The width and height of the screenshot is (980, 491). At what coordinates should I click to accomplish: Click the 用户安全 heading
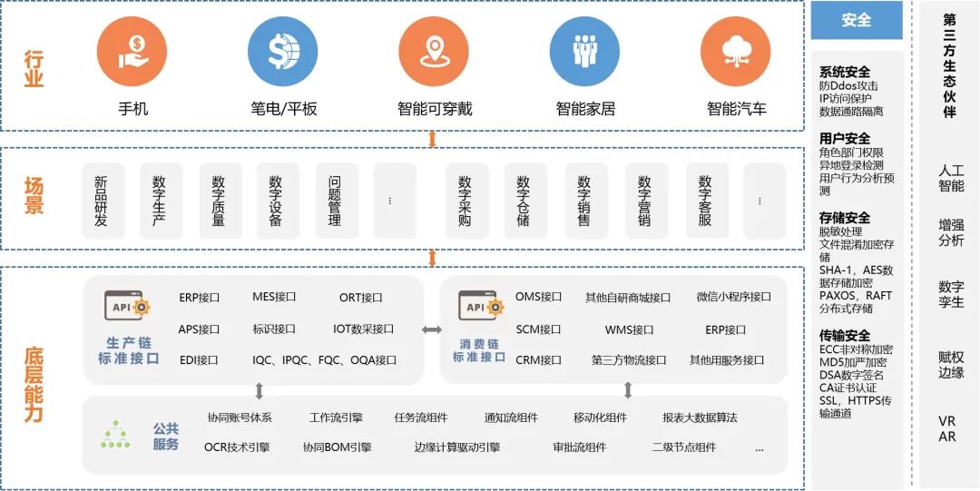coord(845,139)
